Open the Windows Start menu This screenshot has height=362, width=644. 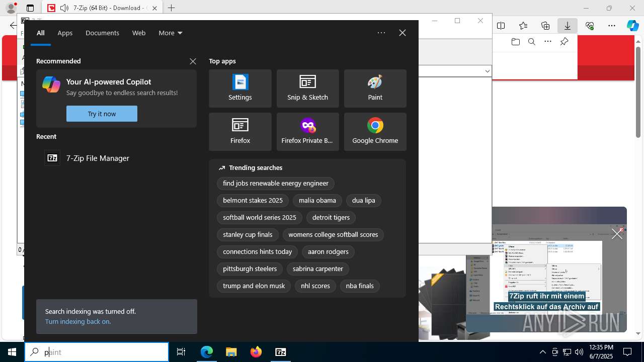click(x=12, y=352)
